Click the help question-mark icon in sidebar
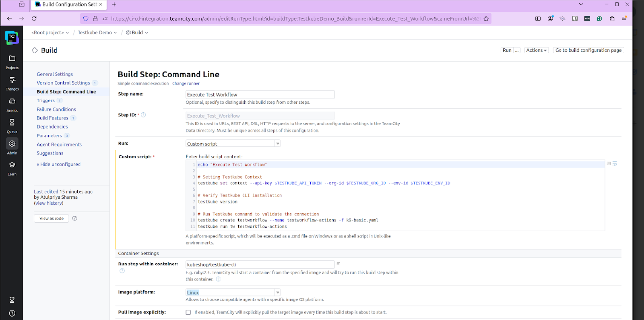The height and width of the screenshot is (320, 644). (x=12, y=313)
